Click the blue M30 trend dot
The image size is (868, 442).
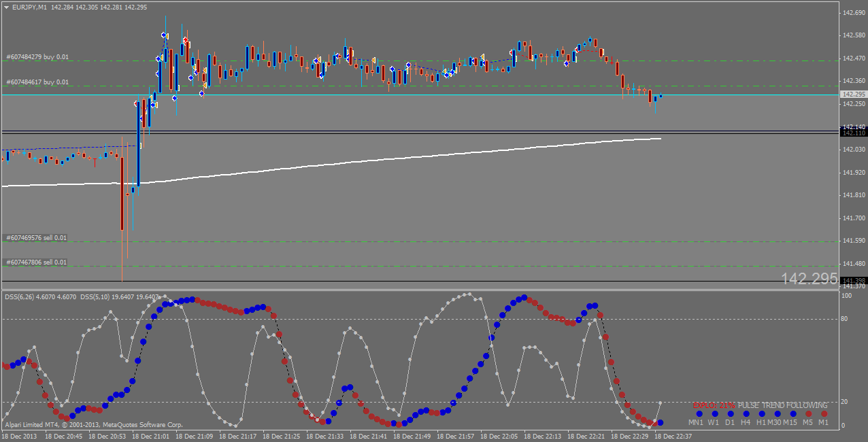coord(777,413)
